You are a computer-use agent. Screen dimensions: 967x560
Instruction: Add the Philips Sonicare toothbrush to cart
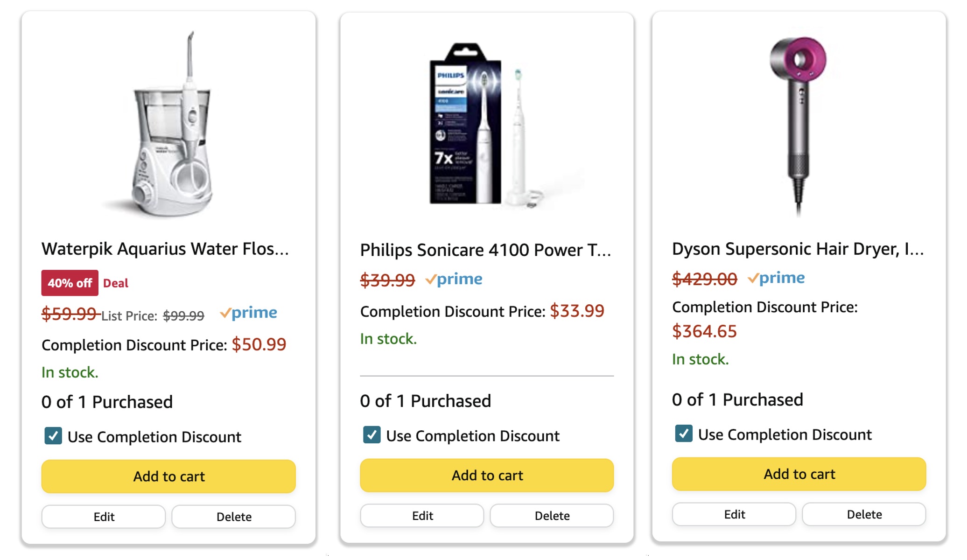487,475
